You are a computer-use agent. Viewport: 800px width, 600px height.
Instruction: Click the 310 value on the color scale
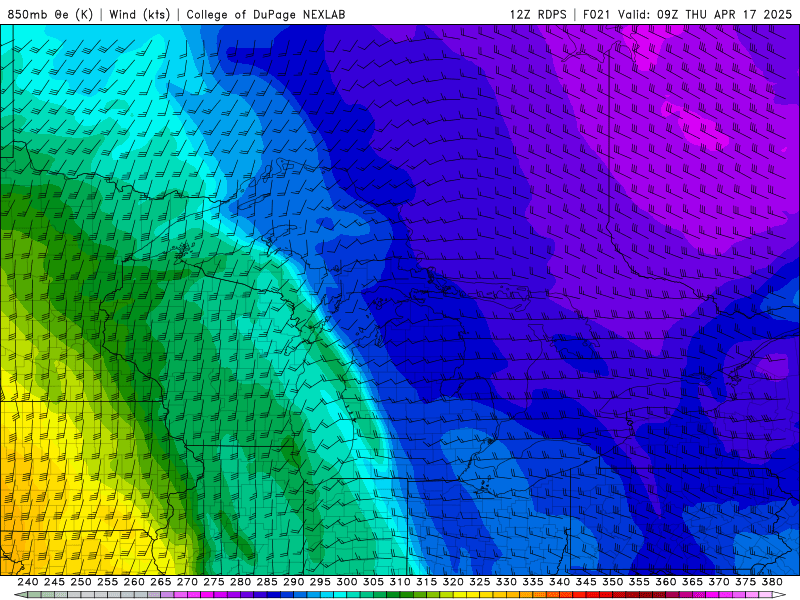point(400,582)
